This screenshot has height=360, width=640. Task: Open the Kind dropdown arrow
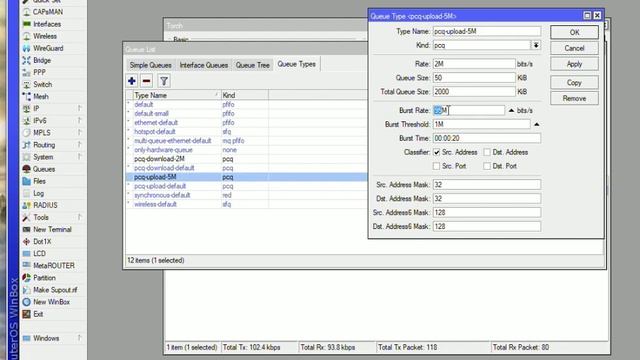pos(536,45)
